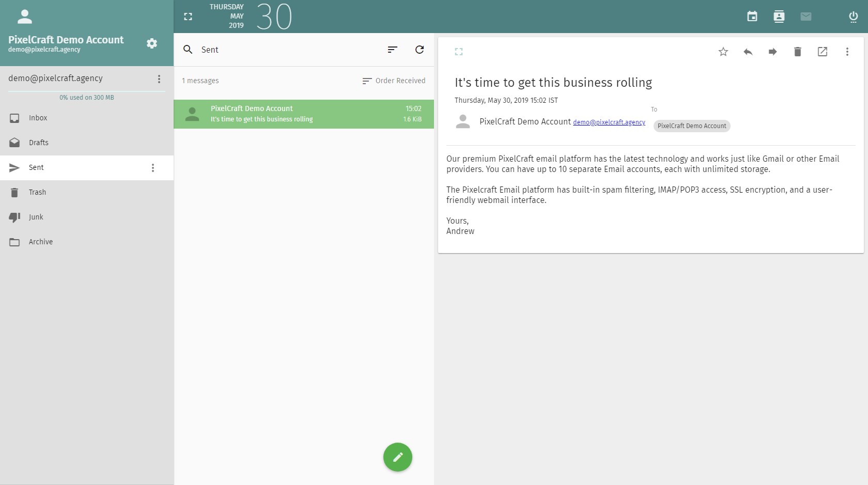Click the Junk thumbs-down icon
Screen dimensions: 868x485
(x=14, y=217)
